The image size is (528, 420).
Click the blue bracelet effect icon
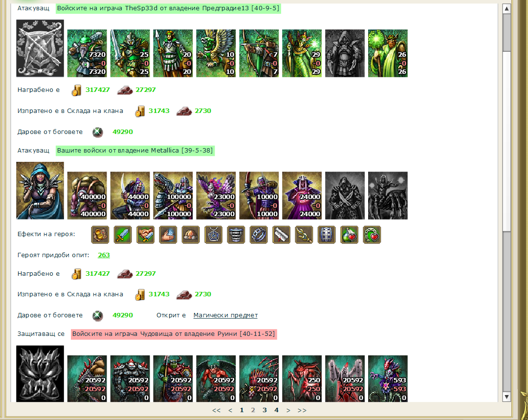click(259, 234)
